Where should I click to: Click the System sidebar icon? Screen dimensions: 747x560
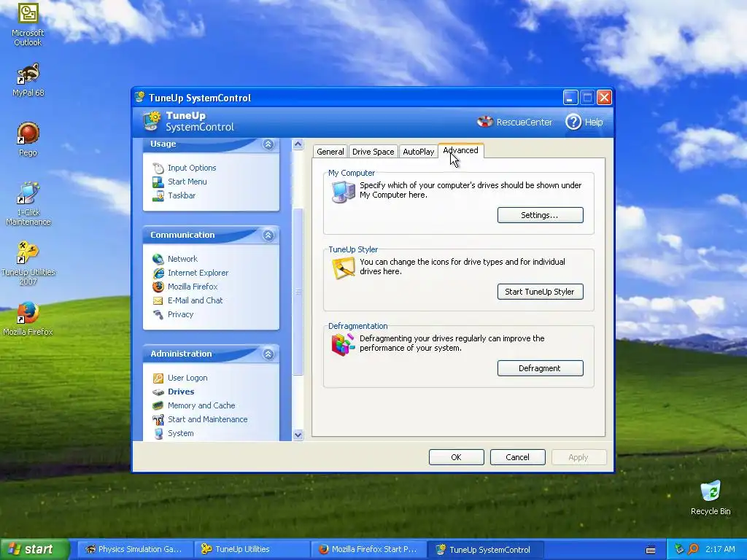click(158, 433)
